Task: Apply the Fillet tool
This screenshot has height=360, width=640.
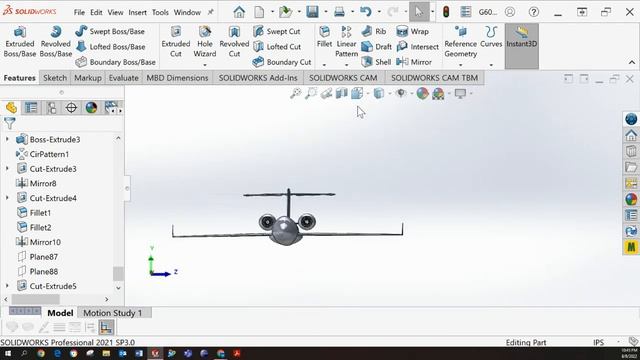Action: tap(324, 37)
